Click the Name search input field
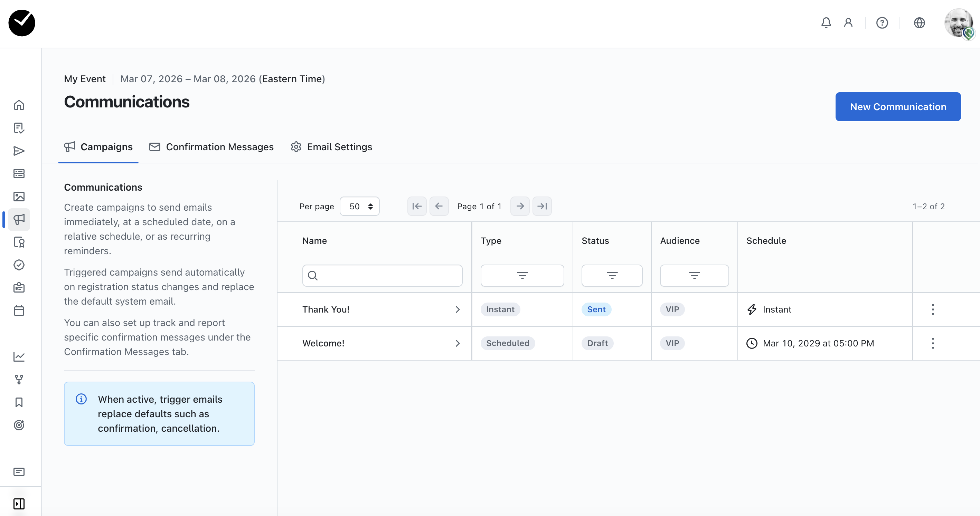The width and height of the screenshot is (980, 516). (x=382, y=275)
